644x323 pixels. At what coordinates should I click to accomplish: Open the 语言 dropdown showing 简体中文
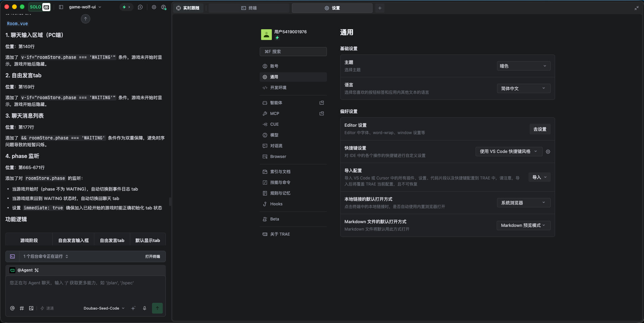click(x=524, y=89)
